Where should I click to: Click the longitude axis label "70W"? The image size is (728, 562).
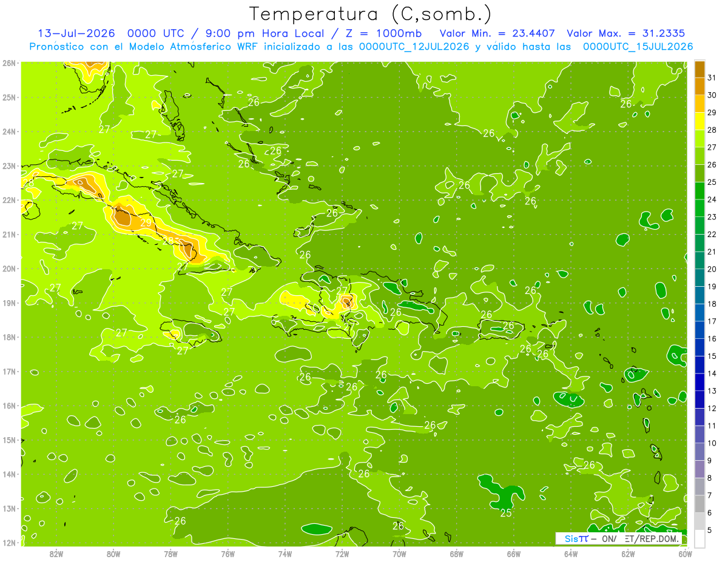point(399,554)
